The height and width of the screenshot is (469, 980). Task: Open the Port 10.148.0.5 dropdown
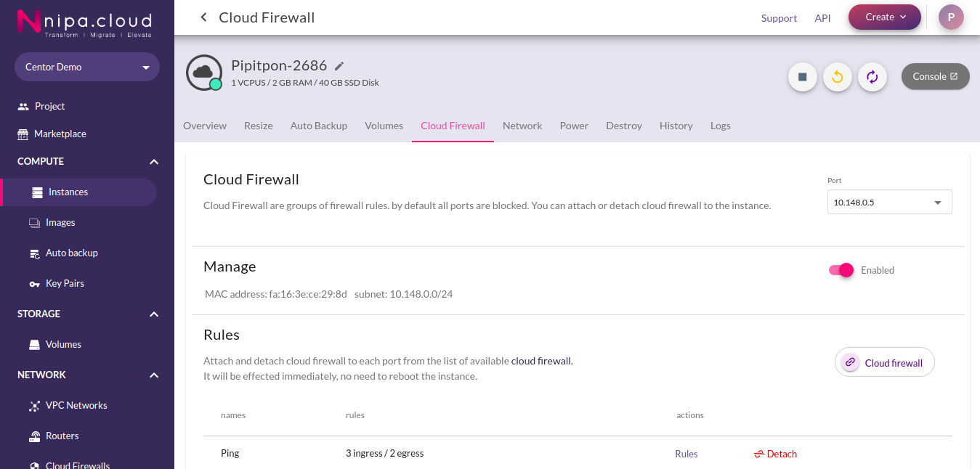tap(889, 203)
